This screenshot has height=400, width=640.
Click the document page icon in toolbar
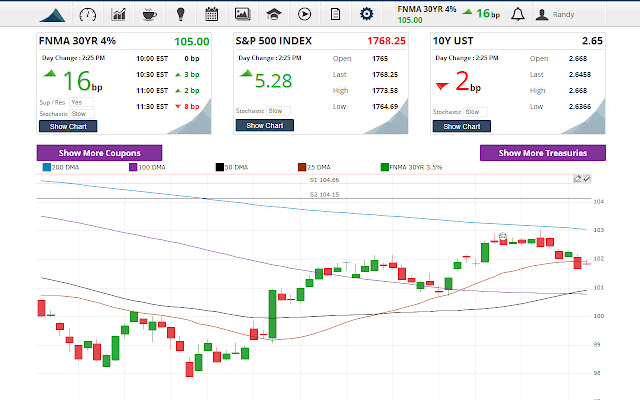(x=335, y=14)
